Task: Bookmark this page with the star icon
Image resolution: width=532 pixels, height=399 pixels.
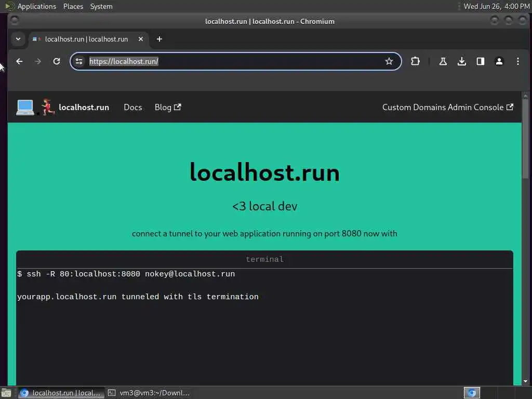Action: tap(389, 61)
